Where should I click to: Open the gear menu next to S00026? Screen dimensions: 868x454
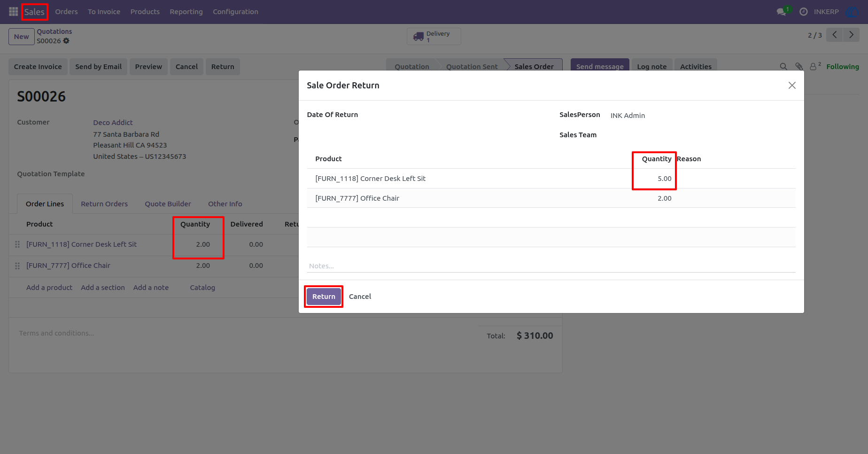click(x=66, y=41)
